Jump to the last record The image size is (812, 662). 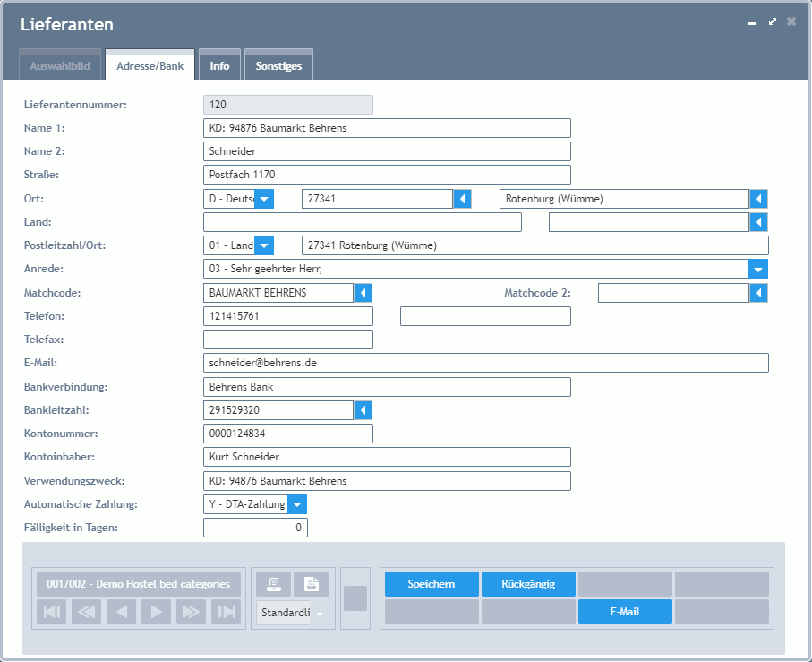click(x=226, y=612)
